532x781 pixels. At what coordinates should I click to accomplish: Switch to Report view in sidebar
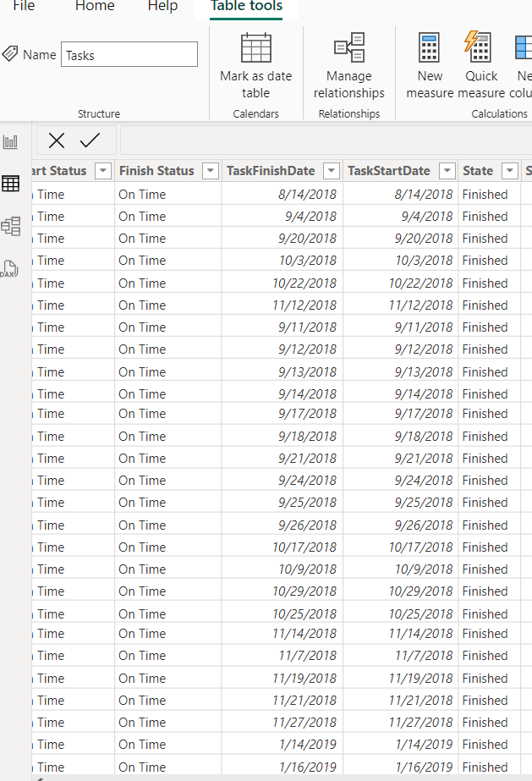tap(10, 142)
